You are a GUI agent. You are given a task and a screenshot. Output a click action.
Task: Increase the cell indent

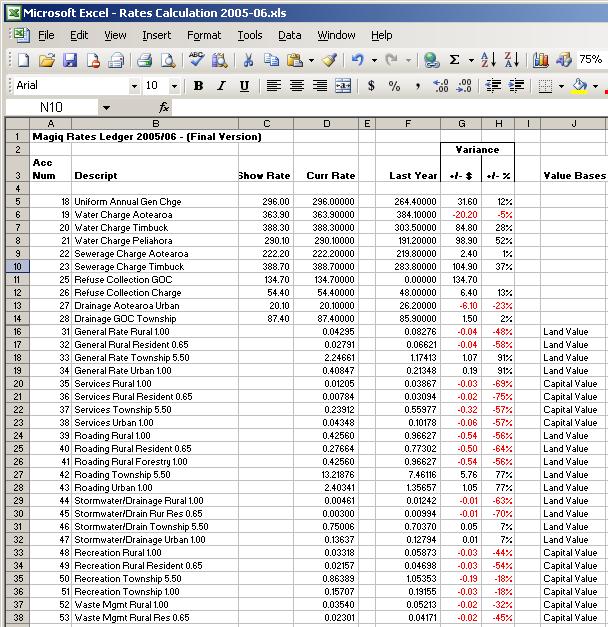pyautogui.click(x=516, y=86)
